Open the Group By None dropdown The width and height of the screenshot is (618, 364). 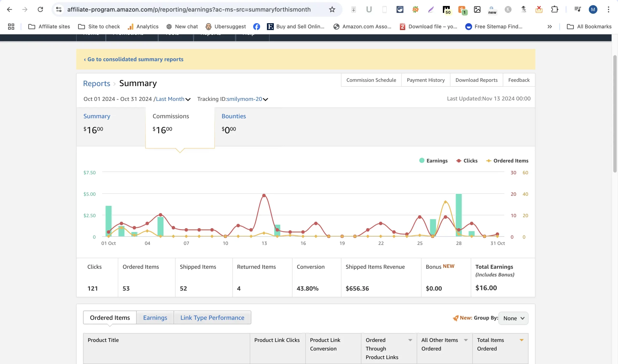[x=513, y=318]
